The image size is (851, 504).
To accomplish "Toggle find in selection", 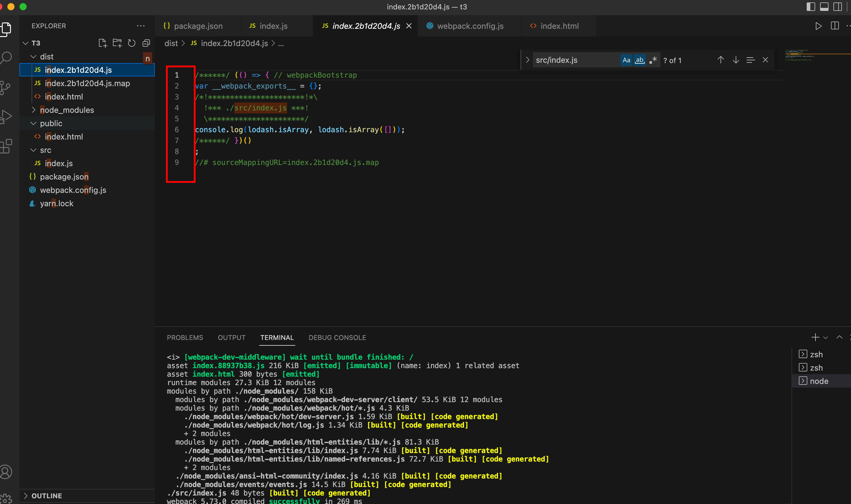I will tap(751, 60).
